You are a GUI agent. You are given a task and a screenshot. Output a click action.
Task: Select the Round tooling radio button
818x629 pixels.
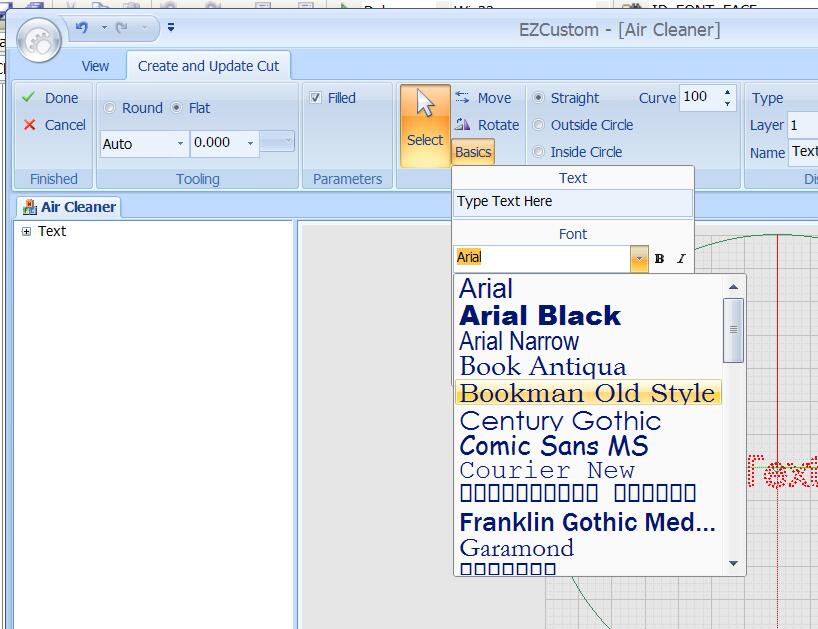(x=110, y=108)
